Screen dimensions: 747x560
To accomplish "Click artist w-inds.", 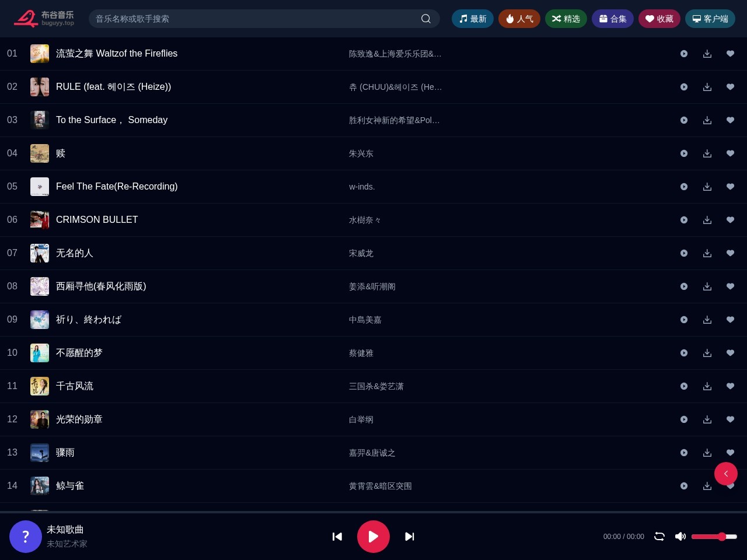I will click(362, 187).
